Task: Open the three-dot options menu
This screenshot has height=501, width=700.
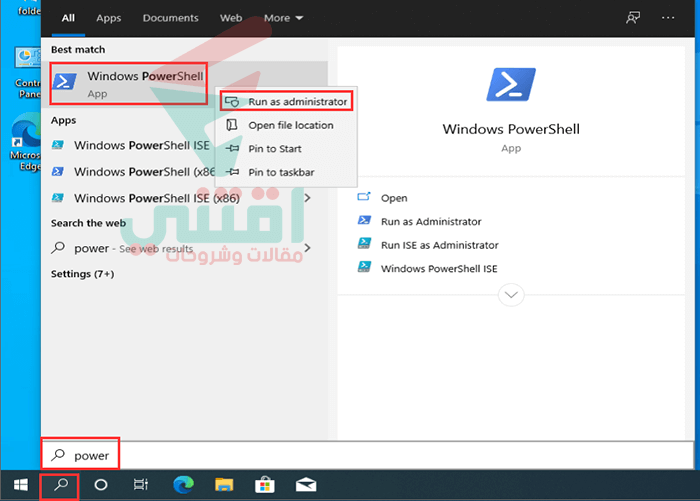Action: pos(668,18)
